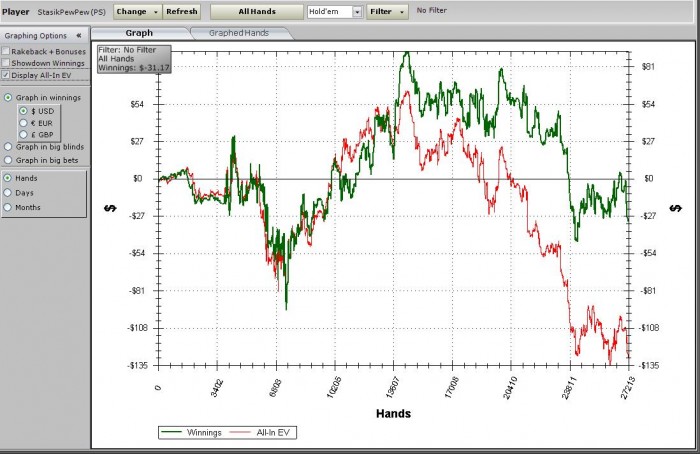Click the Graphing Options header text
Image resolution: width=700 pixels, height=454 pixels.
point(36,36)
